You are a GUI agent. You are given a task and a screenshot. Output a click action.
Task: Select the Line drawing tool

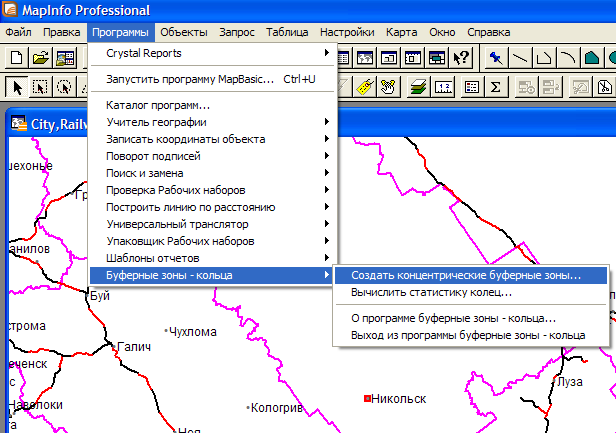(x=520, y=58)
